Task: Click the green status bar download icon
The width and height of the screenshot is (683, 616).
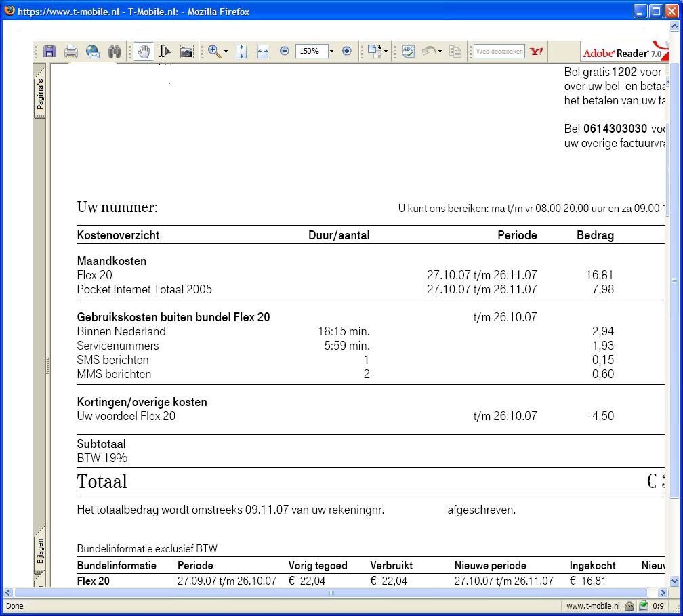Action: coord(644,606)
